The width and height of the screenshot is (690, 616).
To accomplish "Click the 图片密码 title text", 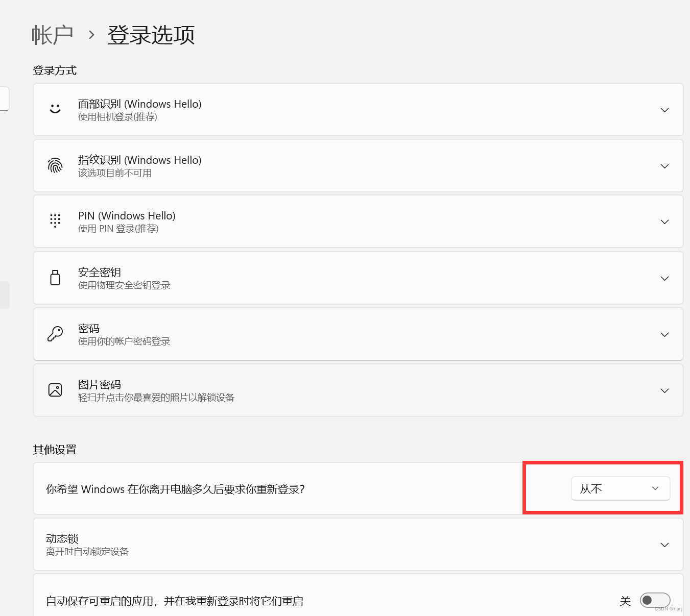I will point(100,384).
